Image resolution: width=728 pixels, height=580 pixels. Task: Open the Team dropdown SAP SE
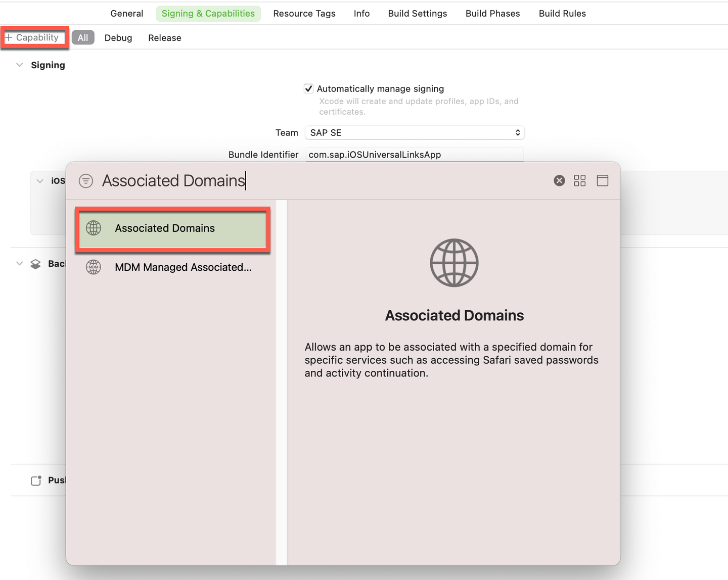click(415, 132)
